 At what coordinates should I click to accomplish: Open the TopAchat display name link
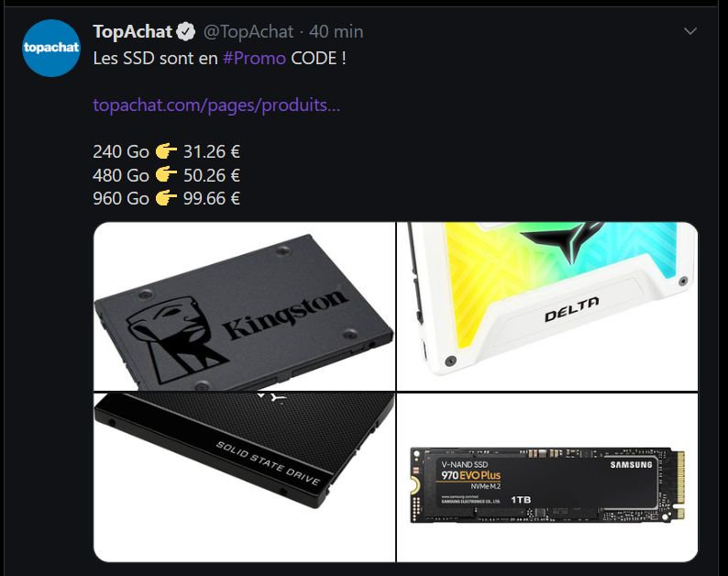[x=133, y=31]
